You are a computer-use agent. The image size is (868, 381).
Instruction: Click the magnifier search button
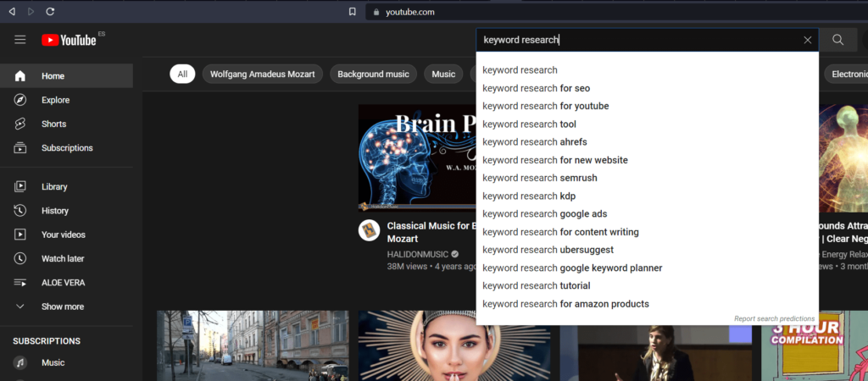tap(838, 40)
